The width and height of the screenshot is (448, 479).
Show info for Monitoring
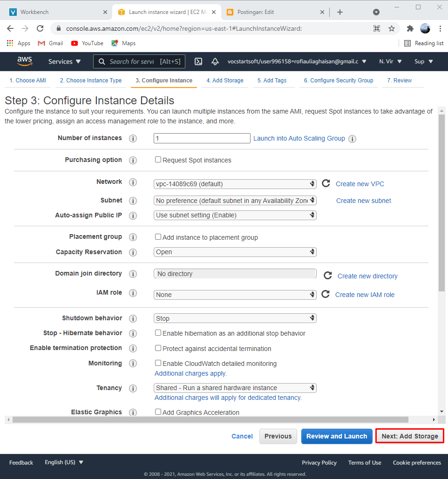point(133,363)
